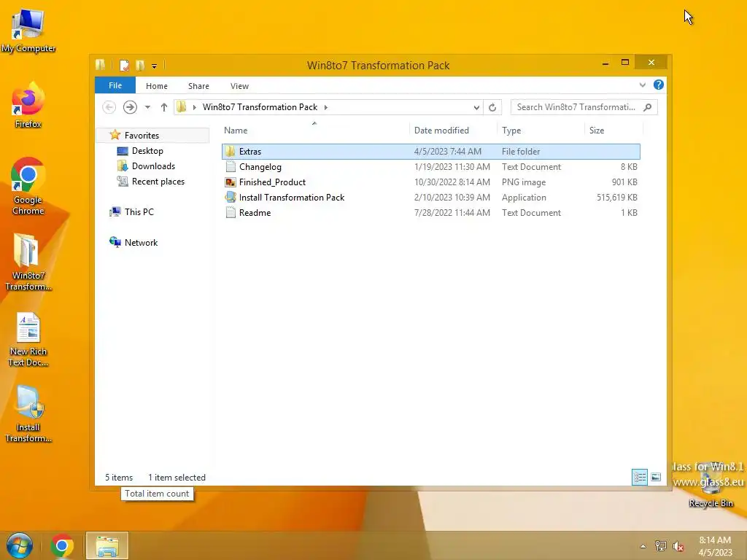Select This PC in navigation pane

[139, 212]
